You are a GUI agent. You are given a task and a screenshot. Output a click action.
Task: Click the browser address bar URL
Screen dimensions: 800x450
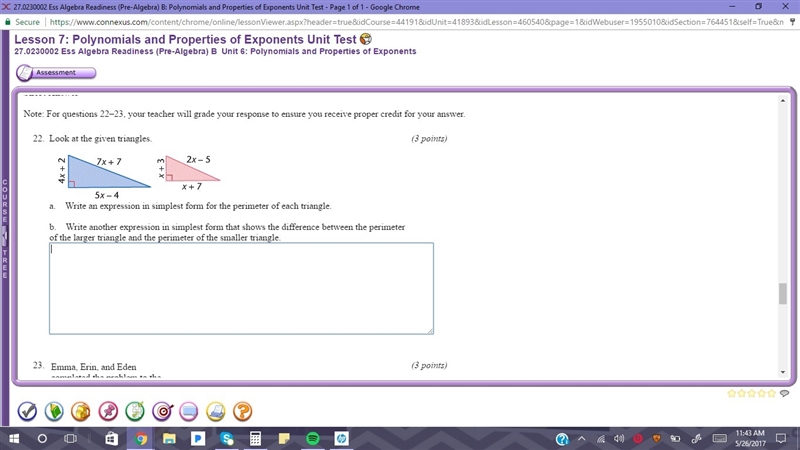coord(416,22)
